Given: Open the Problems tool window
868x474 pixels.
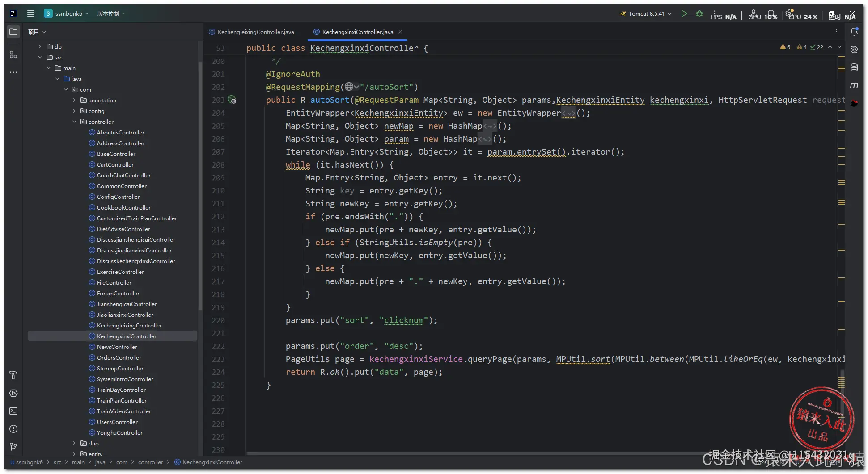Looking at the screenshot, I should (13, 429).
